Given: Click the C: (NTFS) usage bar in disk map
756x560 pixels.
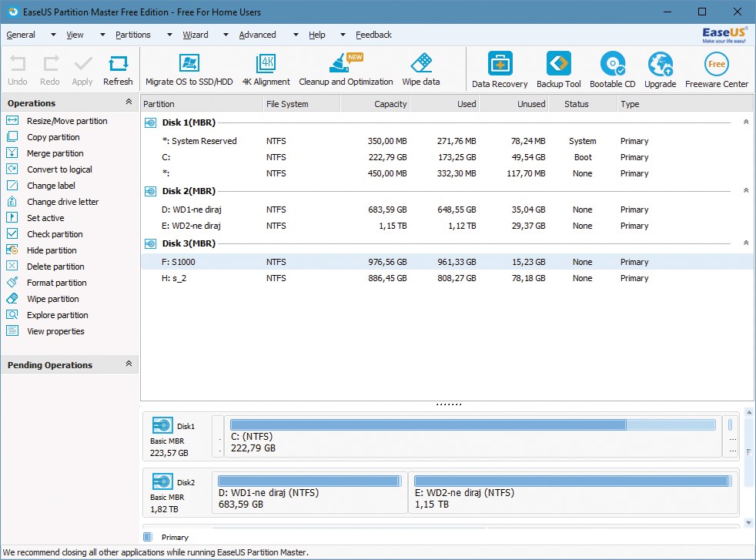Looking at the screenshot, I should tap(473, 425).
